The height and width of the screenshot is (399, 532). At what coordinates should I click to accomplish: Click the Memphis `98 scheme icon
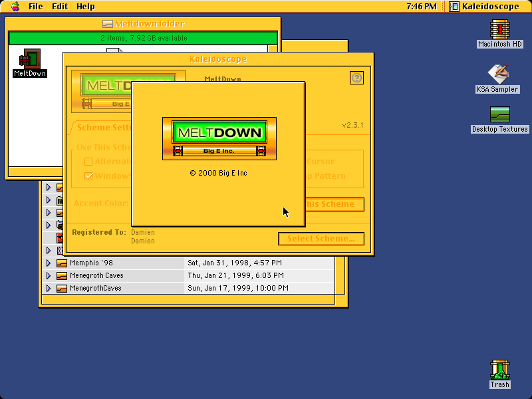(61, 263)
